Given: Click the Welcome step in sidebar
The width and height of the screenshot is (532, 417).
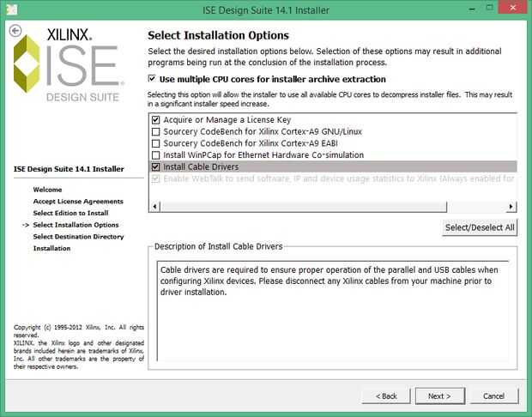Looking at the screenshot, I should point(47,190).
